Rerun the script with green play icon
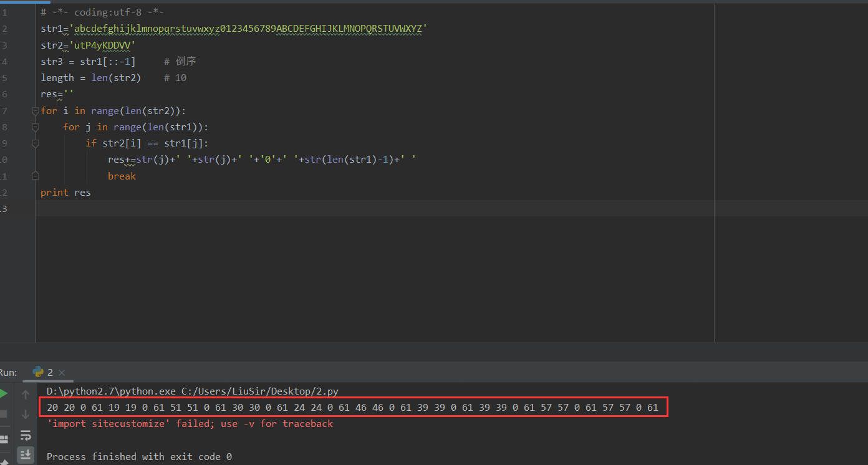 [x=3, y=394]
